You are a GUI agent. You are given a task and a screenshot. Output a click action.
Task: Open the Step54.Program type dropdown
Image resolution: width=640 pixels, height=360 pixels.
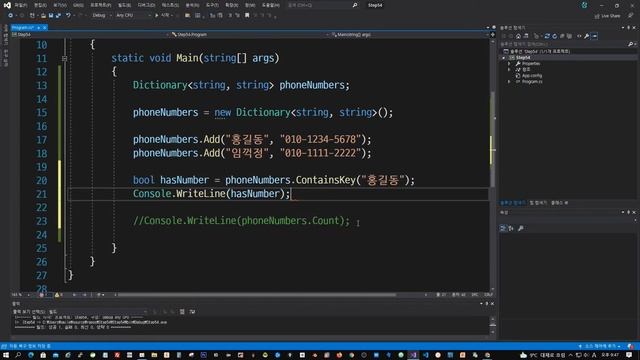point(249,35)
